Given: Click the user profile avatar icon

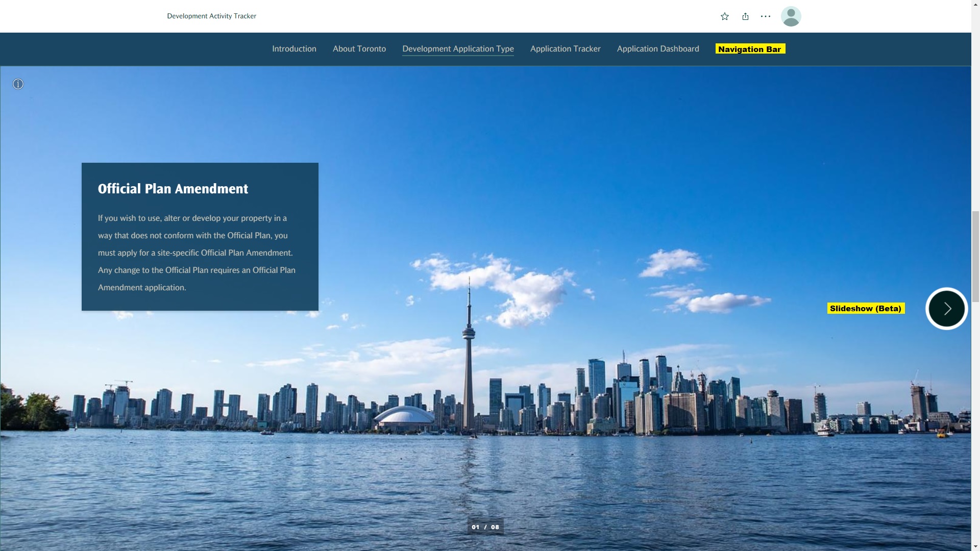Looking at the screenshot, I should 791,16.
